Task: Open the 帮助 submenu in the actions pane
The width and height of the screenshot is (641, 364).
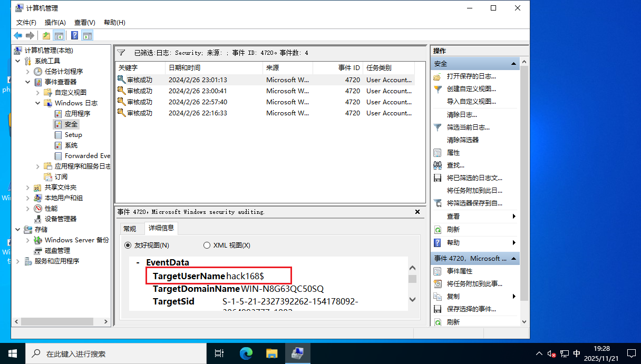Action: (513, 242)
